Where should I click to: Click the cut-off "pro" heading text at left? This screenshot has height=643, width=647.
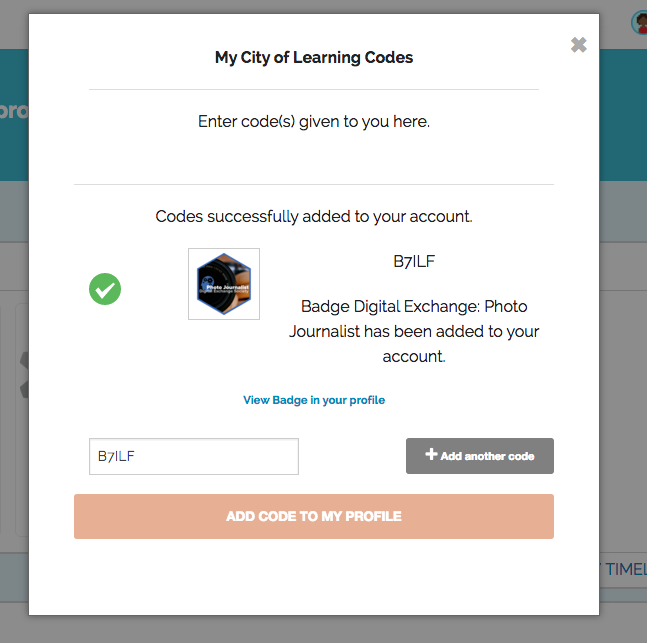tap(14, 111)
